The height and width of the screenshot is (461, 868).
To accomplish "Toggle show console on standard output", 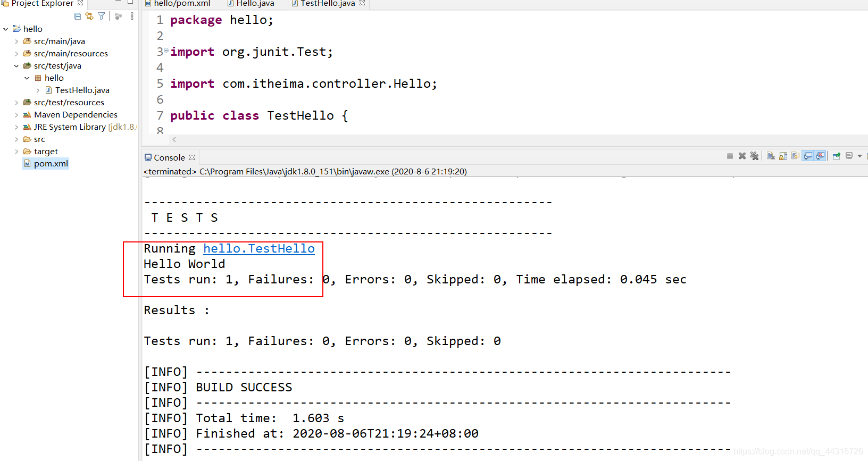I will pos(808,156).
